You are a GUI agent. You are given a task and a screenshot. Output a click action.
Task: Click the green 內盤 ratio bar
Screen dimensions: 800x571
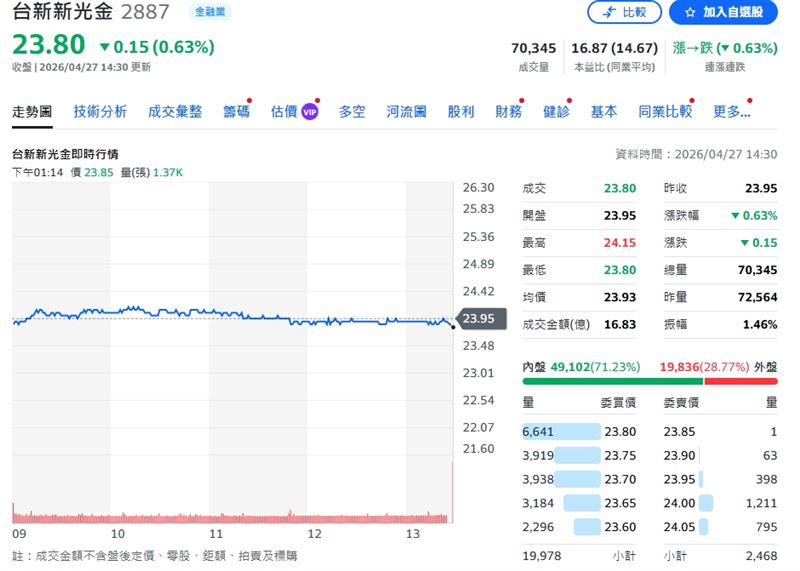point(612,381)
